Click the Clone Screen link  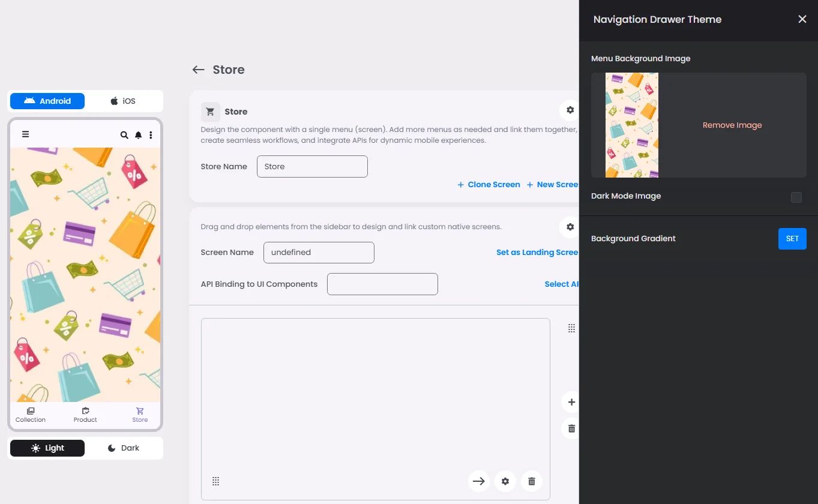(x=489, y=185)
